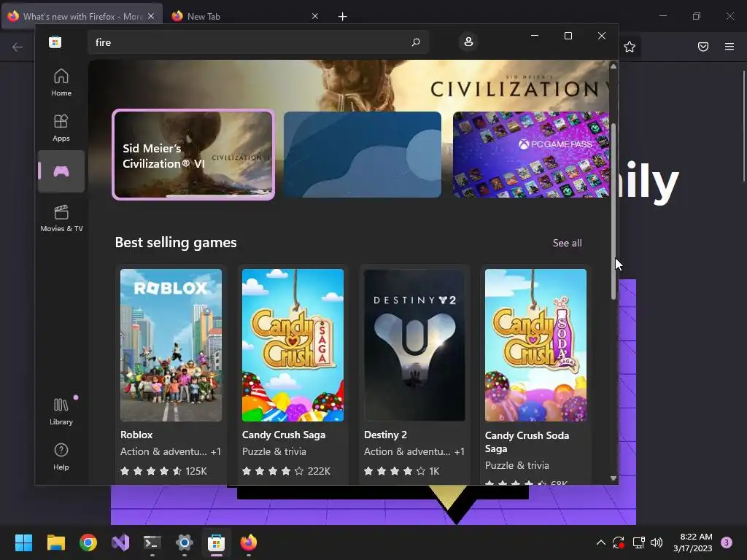The image size is (747, 560).
Task: Open the volume speaker tray icon
Action: (657, 542)
